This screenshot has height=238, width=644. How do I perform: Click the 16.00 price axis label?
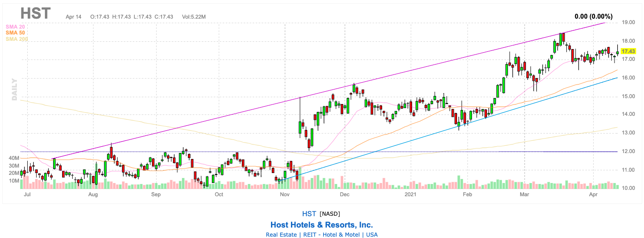628,78
